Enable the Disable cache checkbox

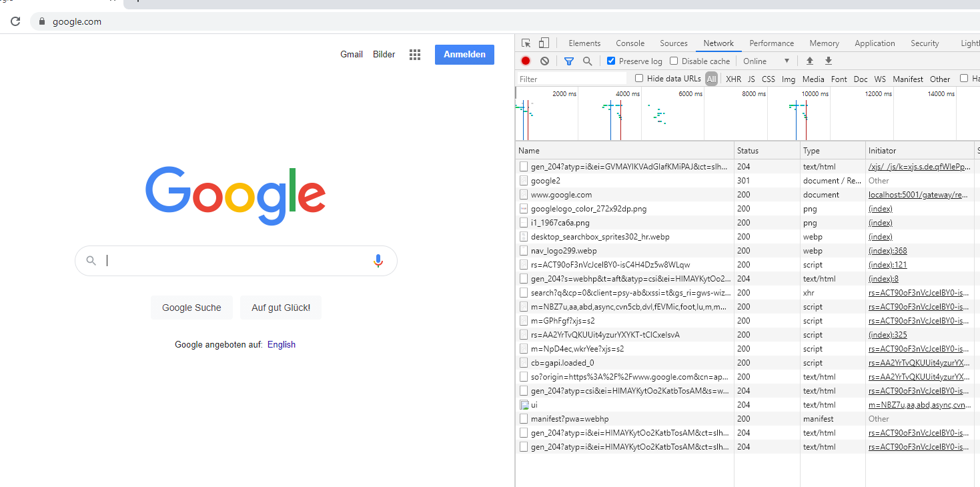coord(674,61)
